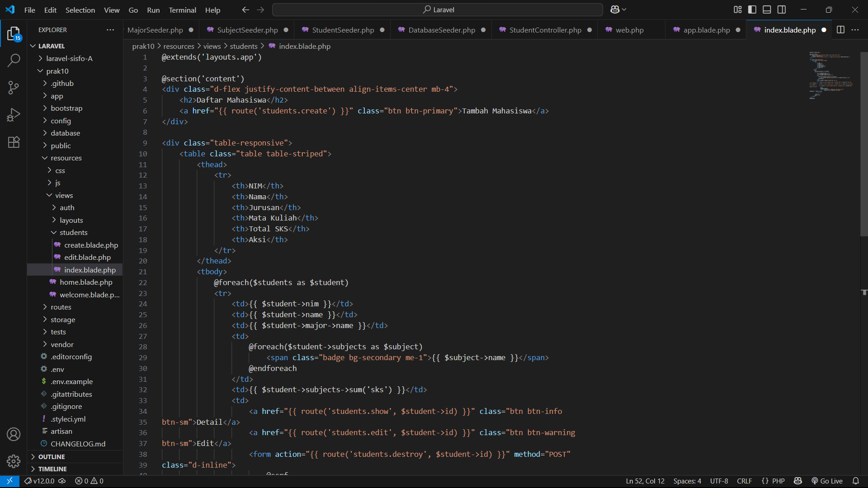The height and width of the screenshot is (488, 868).
Task: Expand the routes folder
Action: [61, 307]
